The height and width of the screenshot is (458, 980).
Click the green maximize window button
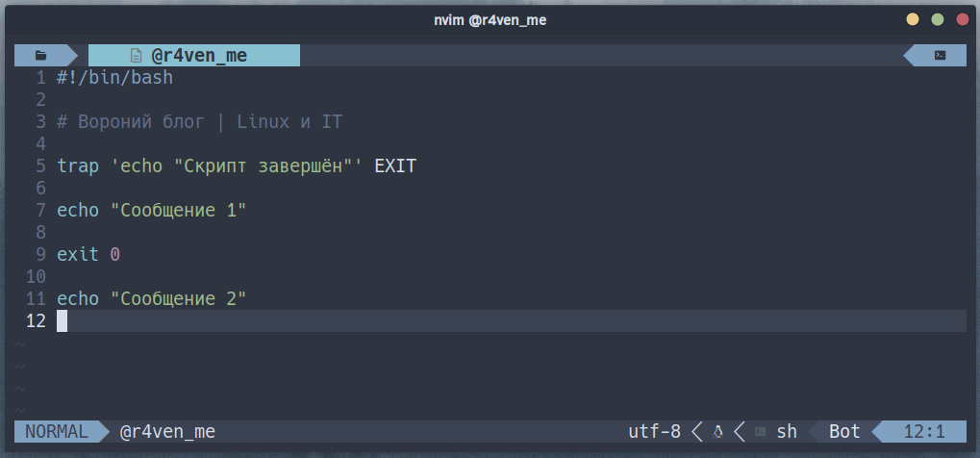coord(938,19)
